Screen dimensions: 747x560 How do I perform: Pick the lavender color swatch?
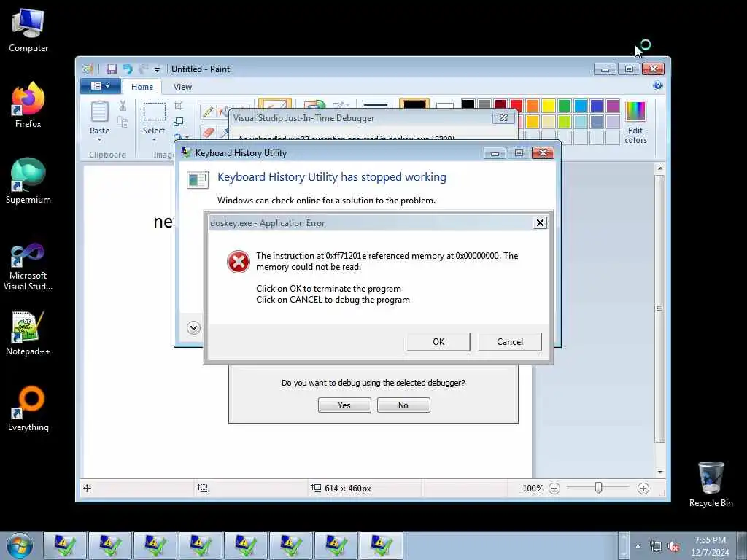613,122
